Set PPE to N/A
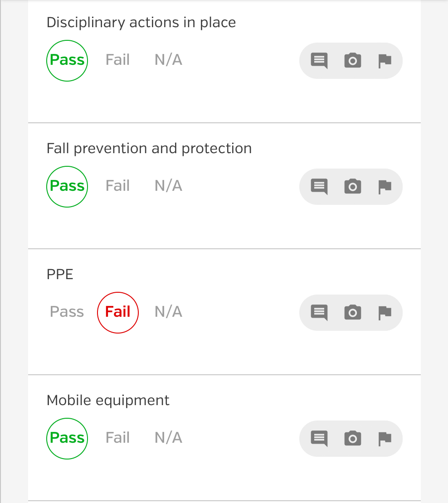This screenshot has height=503, width=448. pos(169,312)
